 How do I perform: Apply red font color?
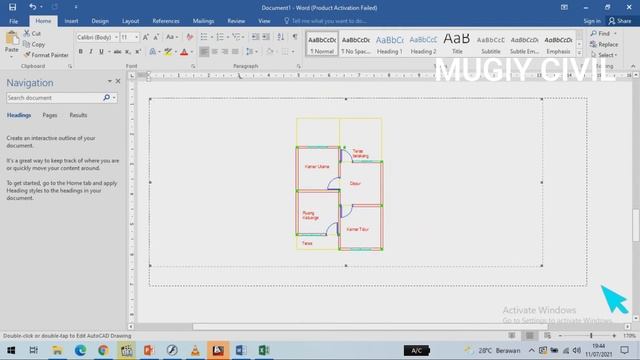[184, 52]
